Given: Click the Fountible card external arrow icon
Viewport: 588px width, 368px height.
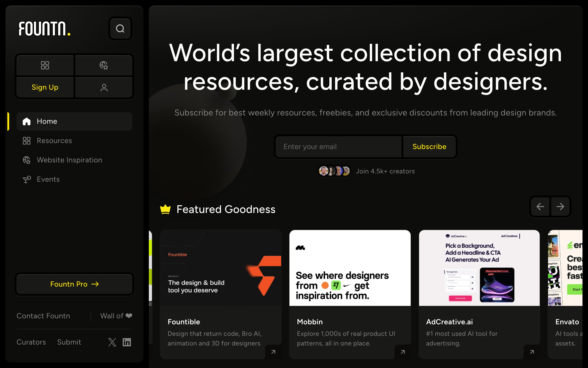Looking at the screenshot, I should 273,352.
